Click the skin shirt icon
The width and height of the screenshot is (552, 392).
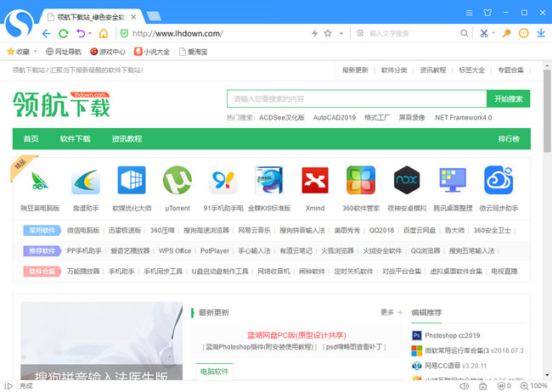487,13
